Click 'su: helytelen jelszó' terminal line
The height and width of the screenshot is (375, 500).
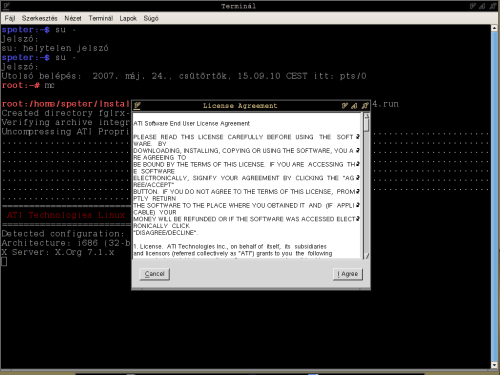click(x=55, y=48)
